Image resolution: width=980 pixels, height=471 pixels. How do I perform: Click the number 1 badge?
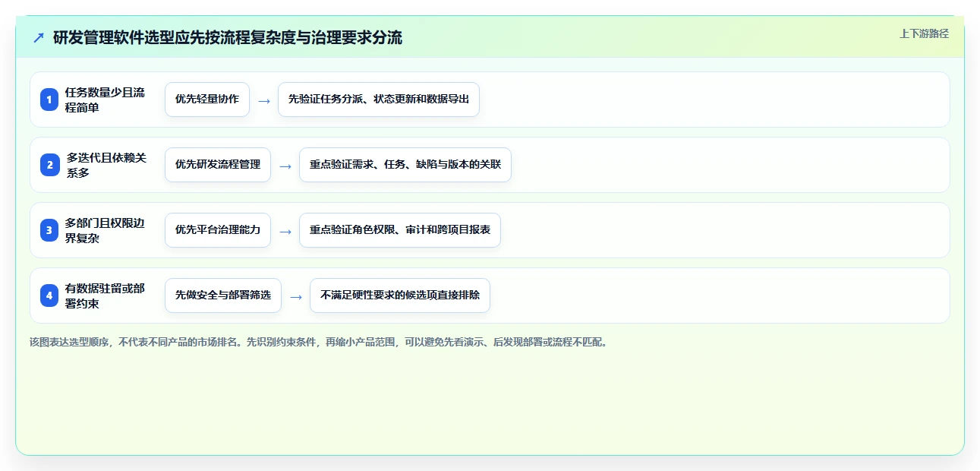pyautogui.click(x=49, y=100)
